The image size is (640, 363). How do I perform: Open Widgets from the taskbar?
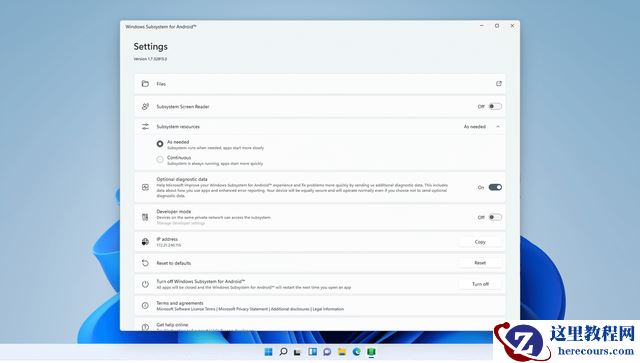click(312, 352)
